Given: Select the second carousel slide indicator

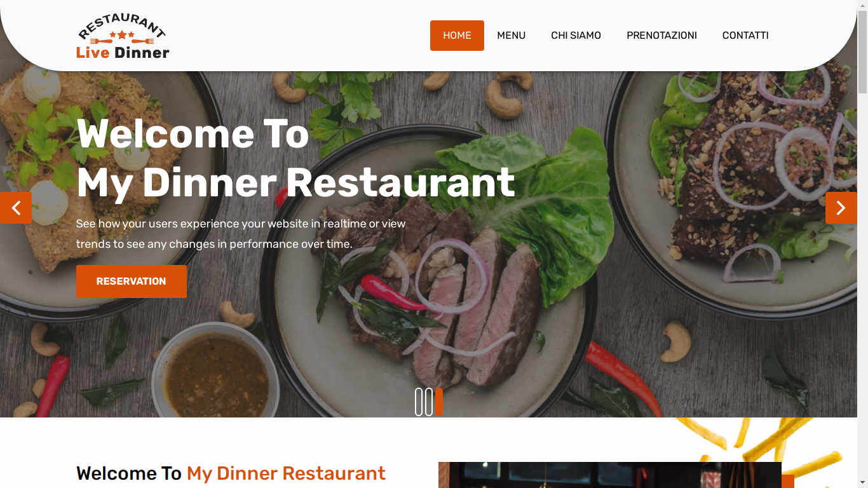Looking at the screenshot, I should click(x=429, y=402).
